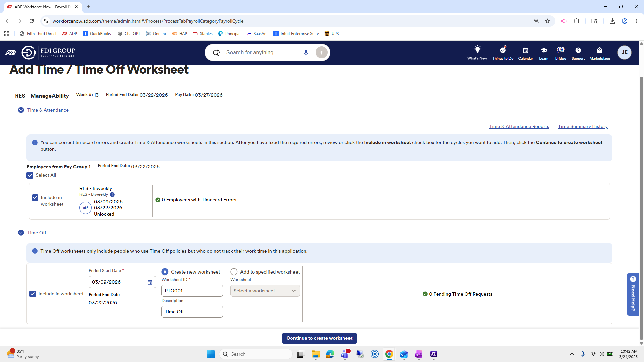Screen dimensions: 644x362
Task: Collapse the Time Off section
Action: pos(21,233)
